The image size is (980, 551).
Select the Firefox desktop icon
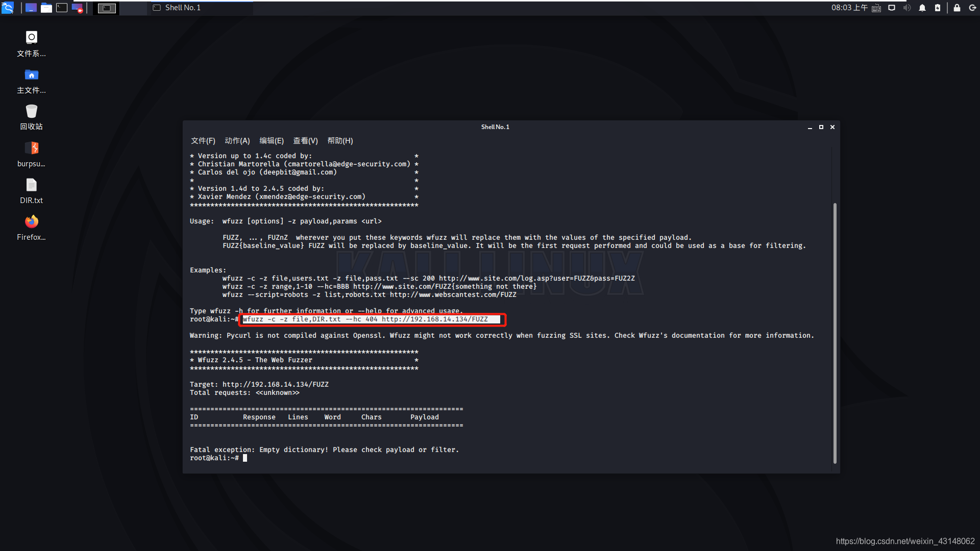pyautogui.click(x=31, y=228)
